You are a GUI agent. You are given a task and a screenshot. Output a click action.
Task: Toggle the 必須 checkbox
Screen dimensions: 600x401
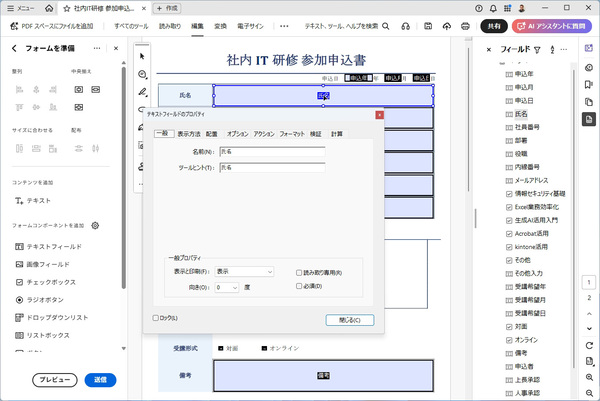[x=299, y=286]
